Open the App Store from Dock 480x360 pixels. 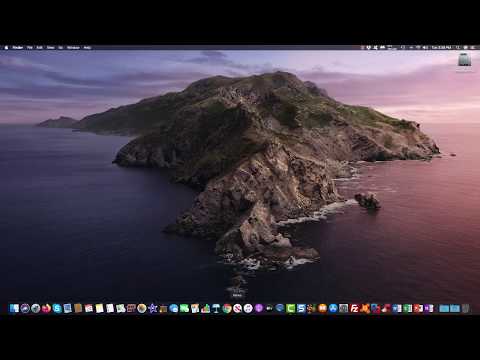[x=333, y=308]
